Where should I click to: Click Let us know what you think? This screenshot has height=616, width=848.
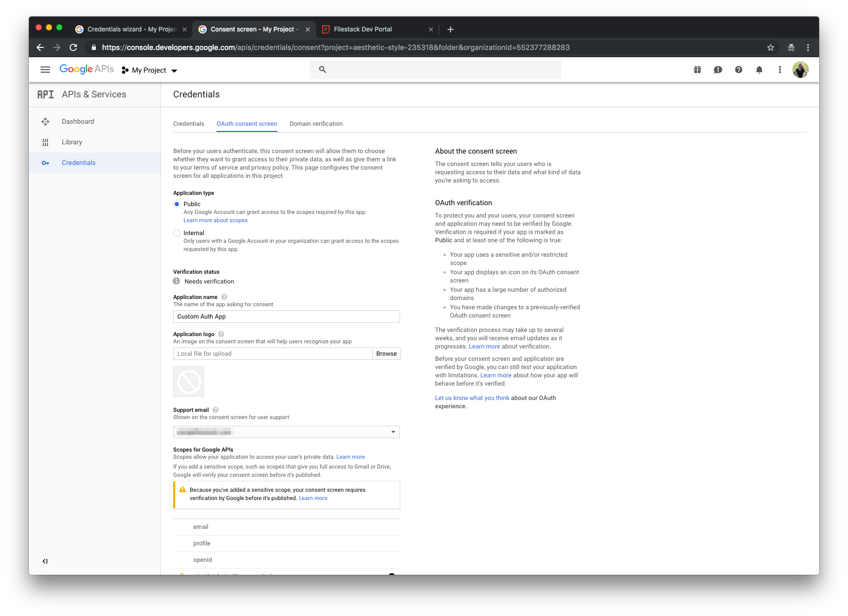point(472,398)
